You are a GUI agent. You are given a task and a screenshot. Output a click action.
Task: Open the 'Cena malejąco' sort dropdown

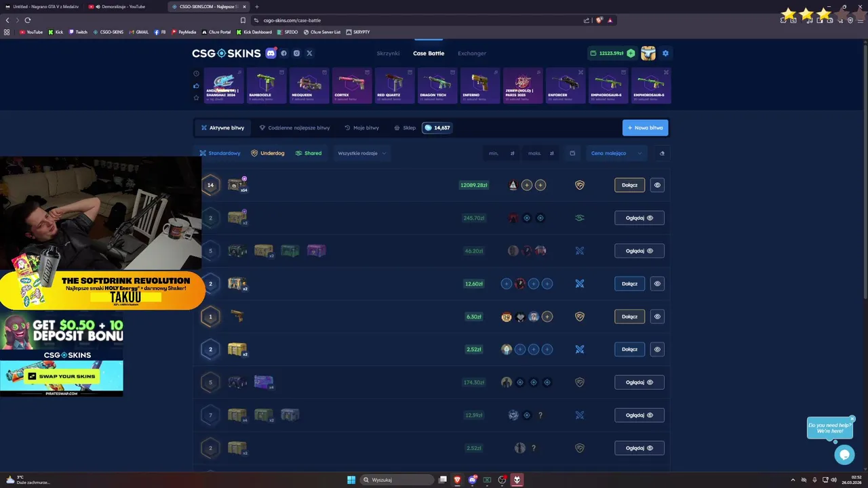point(616,153)
